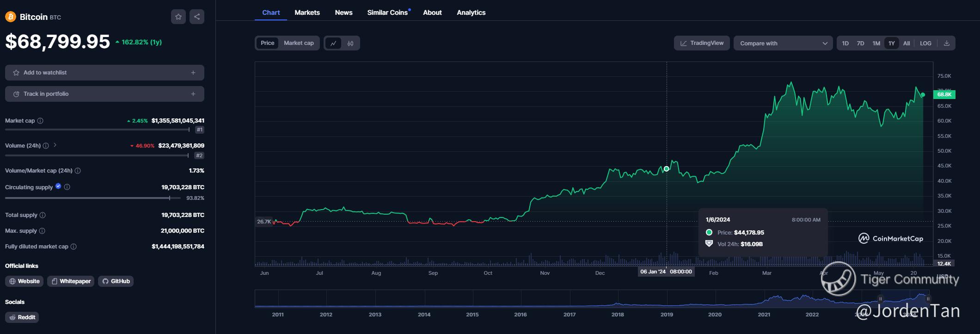The width and height of the screenshot is (980, 334).
Task: Click the 93.82% circulating supply percentage
Action: click(195, 198)
